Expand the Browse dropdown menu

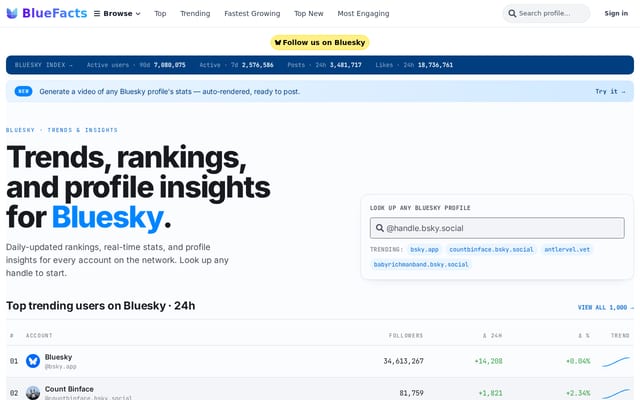(x=117, y=13)
